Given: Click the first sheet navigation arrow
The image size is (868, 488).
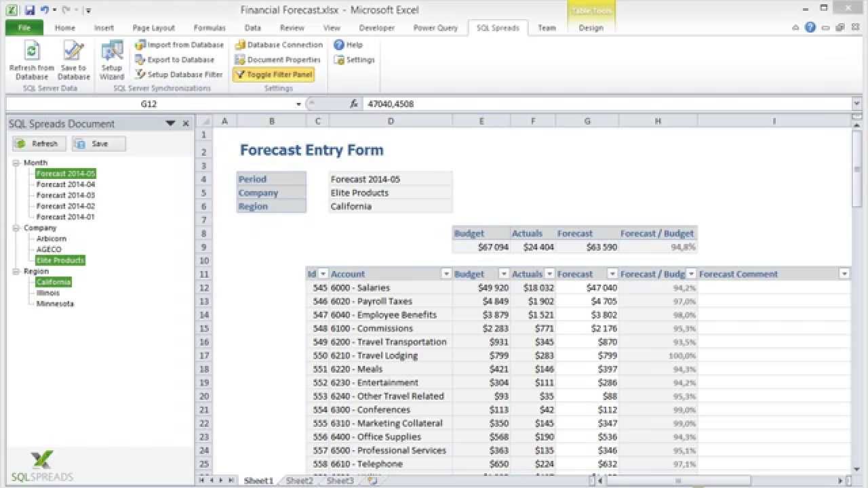Looking at the screenshot, I should 201,481.
